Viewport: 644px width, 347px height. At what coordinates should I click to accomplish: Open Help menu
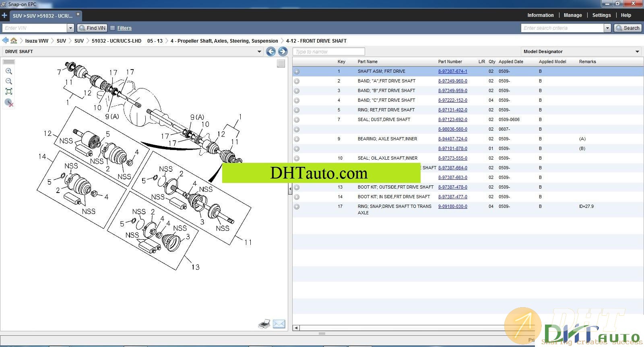pos(626,15)
